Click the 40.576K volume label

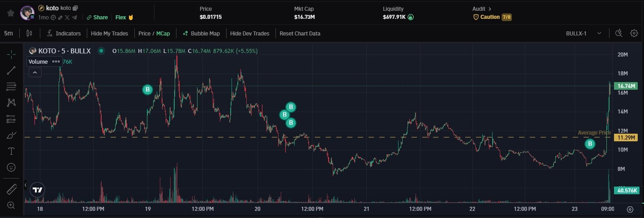626,191
